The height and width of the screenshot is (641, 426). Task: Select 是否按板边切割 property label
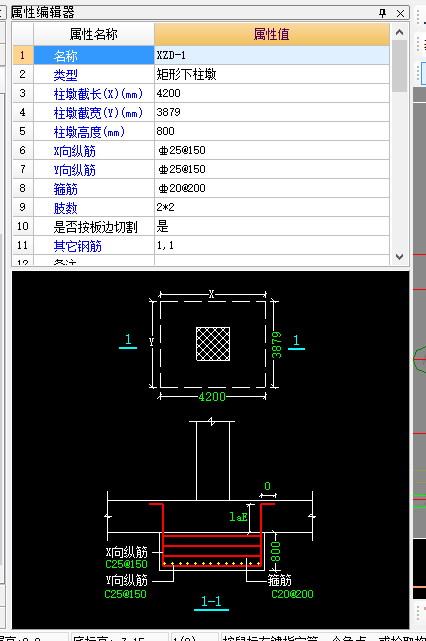tap(94, 226)
